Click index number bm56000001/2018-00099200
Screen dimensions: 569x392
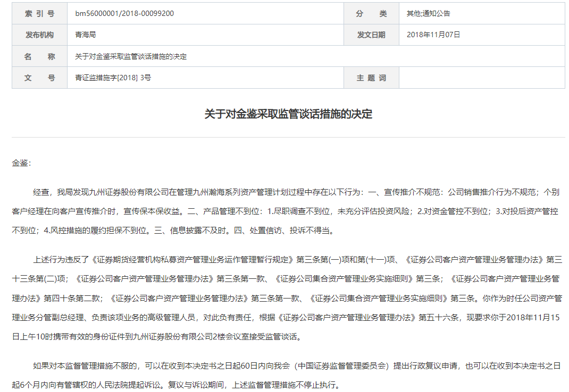click(x=124, y=13)
